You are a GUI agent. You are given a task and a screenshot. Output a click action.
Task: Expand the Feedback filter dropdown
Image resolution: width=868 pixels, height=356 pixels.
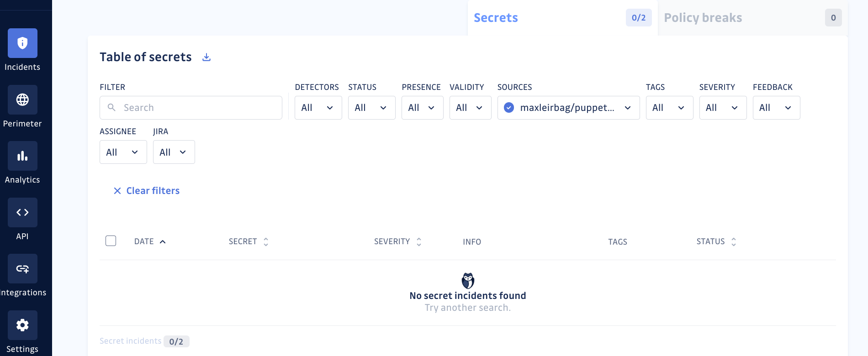tap(777, 108)
